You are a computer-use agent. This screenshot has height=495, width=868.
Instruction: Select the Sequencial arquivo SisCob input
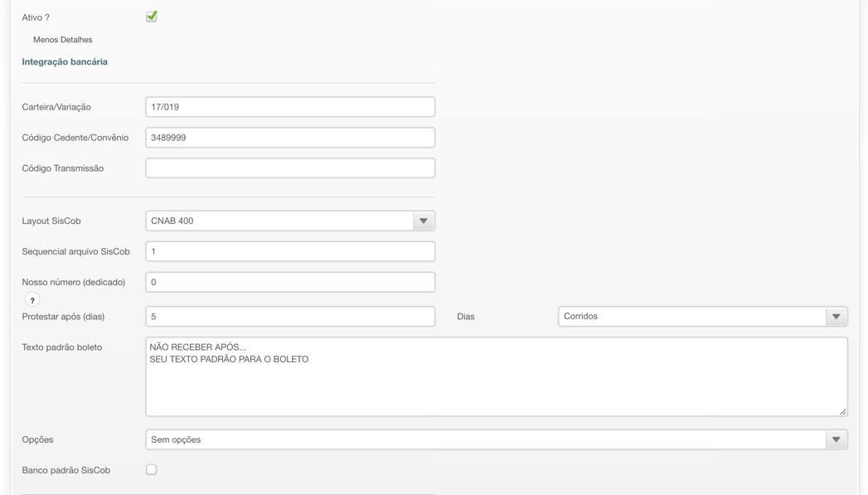290,252
